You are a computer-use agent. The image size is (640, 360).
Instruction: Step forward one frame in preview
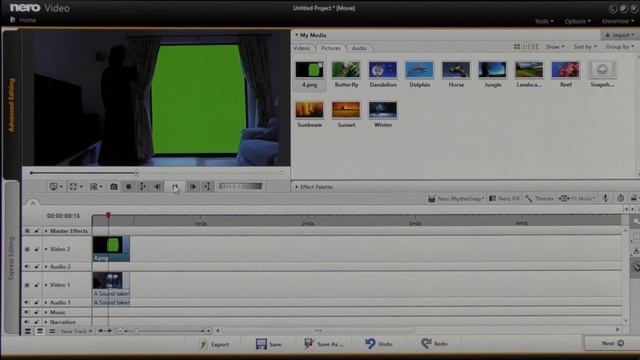tap(193, 187)
